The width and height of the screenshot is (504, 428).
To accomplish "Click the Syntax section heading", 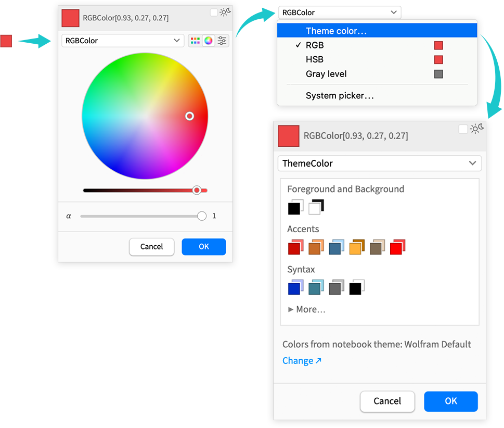I will click(x=301, y=269).
